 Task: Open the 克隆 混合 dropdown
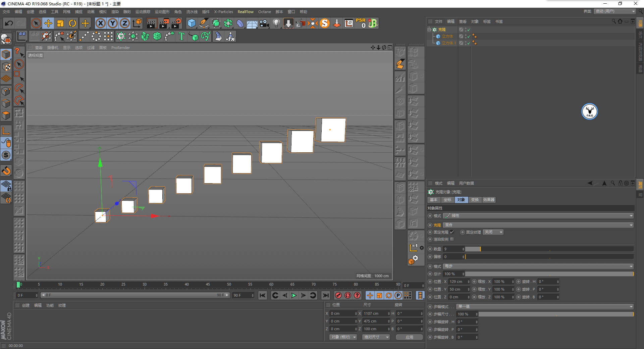click(x=538, y=225)
